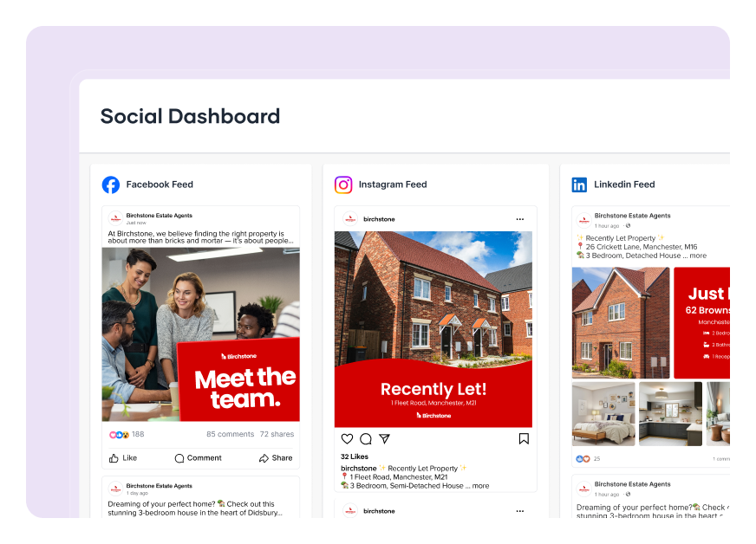This screenshot has height=544, width=756.
Task: Click the '1 day ago' timestamp on Facebook post
Action: tap(137, 494)
